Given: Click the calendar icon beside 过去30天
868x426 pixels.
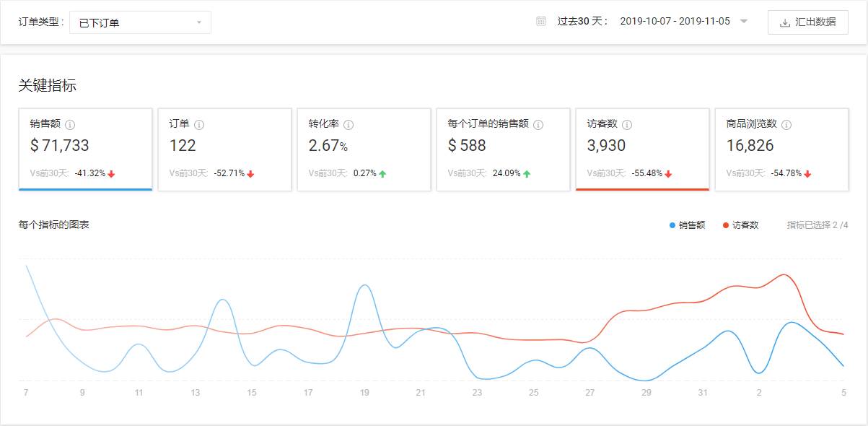Looking at the screenshot, I should [541, 22].
